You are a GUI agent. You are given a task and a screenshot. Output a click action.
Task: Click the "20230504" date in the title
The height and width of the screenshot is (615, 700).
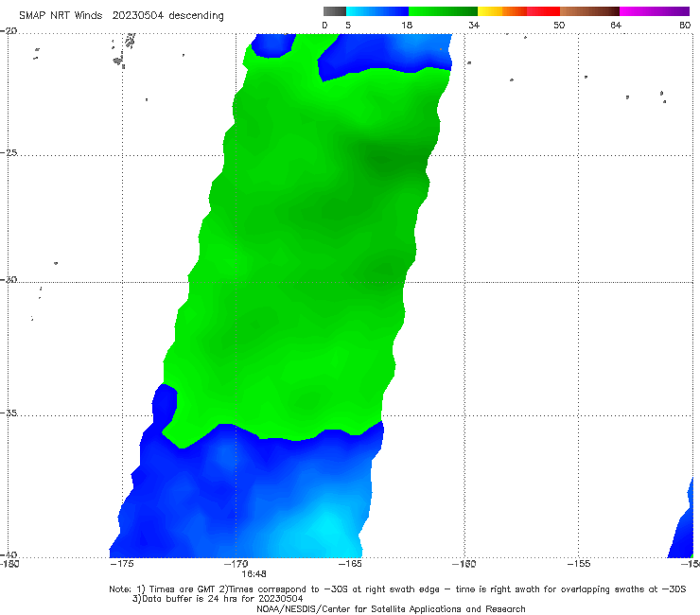point(137,15)
